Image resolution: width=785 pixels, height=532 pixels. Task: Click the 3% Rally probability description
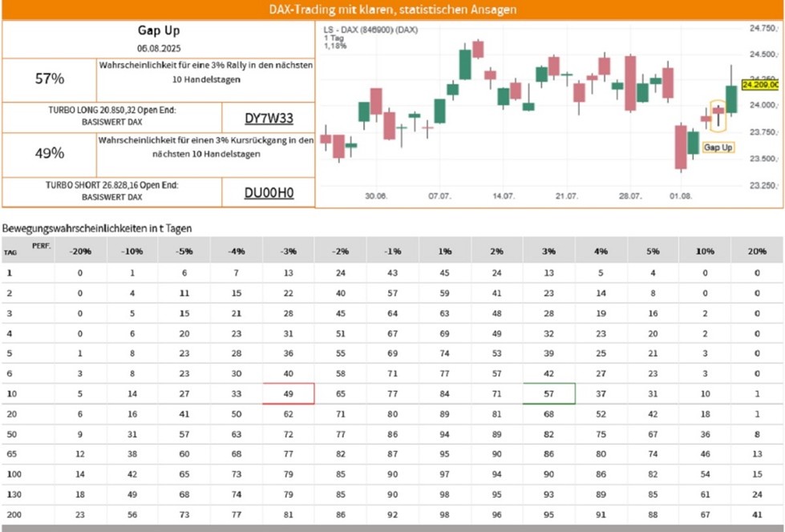tap(206, 72)
